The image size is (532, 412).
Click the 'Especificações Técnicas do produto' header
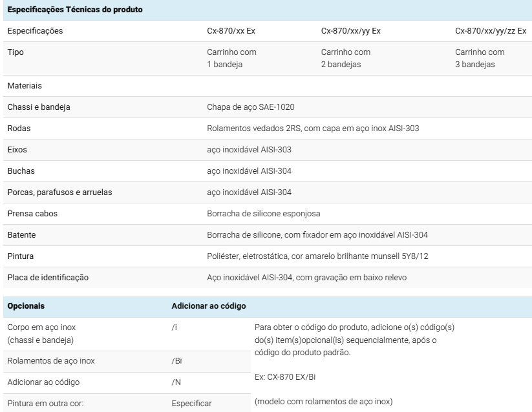coord(75,10)
